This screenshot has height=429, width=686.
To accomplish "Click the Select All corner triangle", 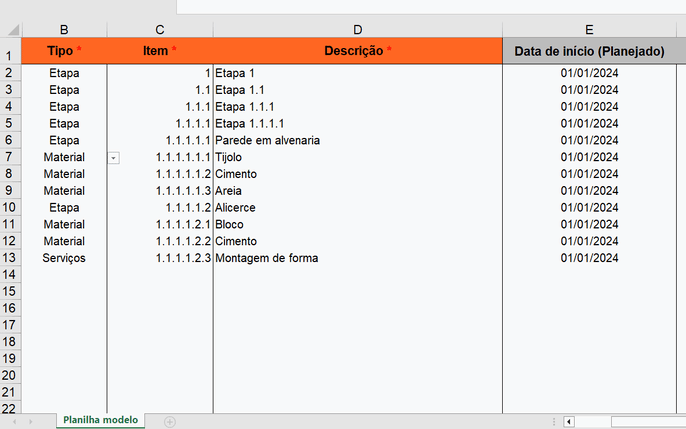I will pos(13,30).
